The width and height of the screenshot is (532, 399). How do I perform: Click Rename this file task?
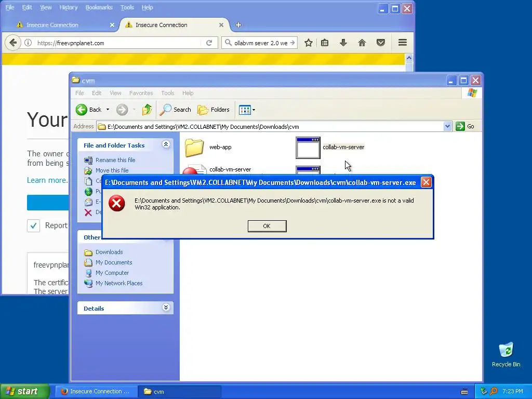coord(115,160)
